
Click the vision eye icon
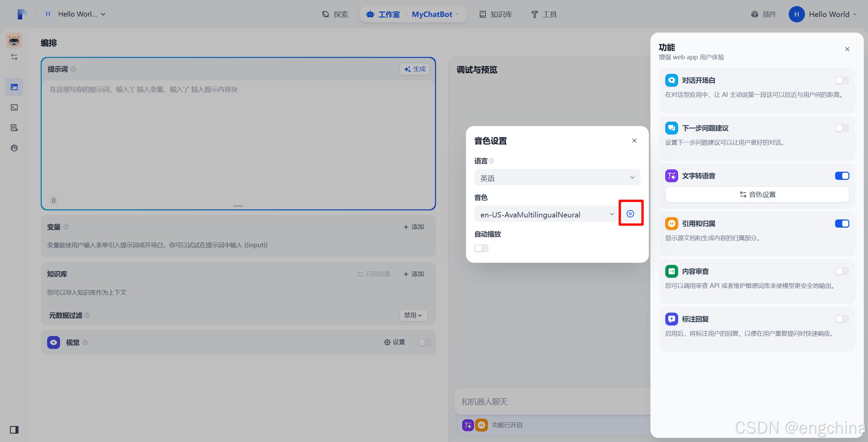tap(54, 342)
